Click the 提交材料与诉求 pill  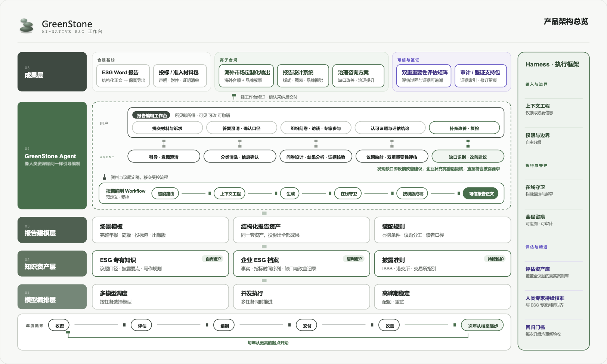pyautogui.click(x=167, y=128)
